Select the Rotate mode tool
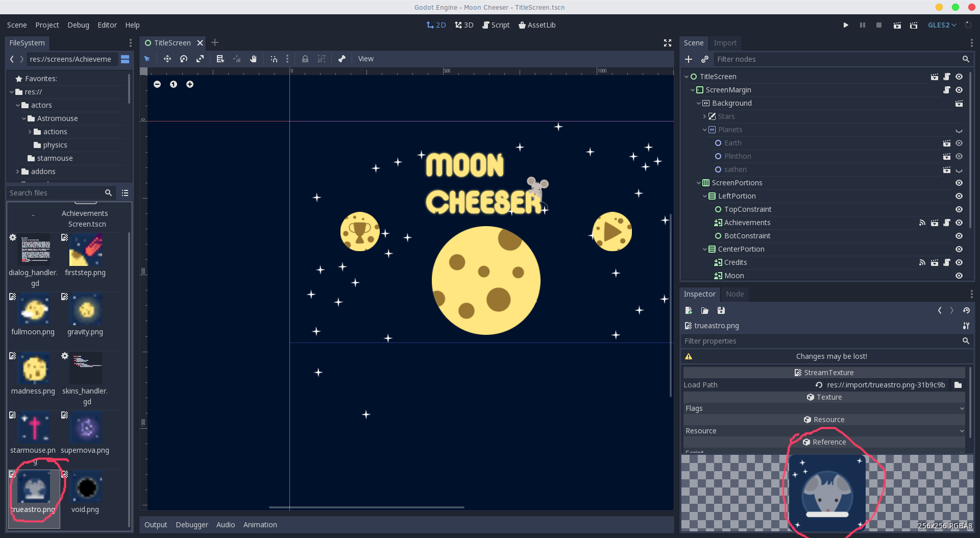The width and height of the screenshot is (980, 538). (x=184, y=59)
